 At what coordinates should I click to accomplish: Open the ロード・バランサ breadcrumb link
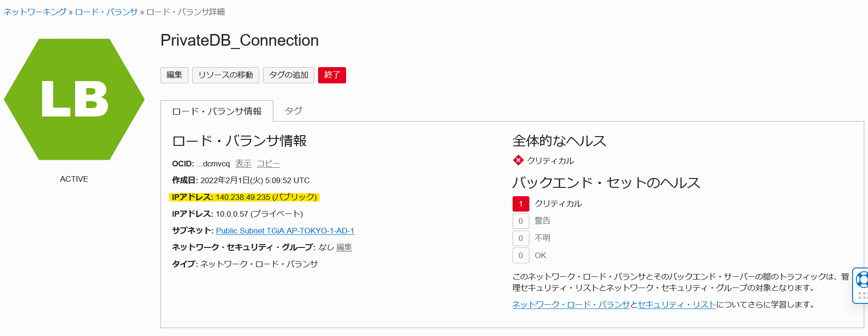coord(106,12)
